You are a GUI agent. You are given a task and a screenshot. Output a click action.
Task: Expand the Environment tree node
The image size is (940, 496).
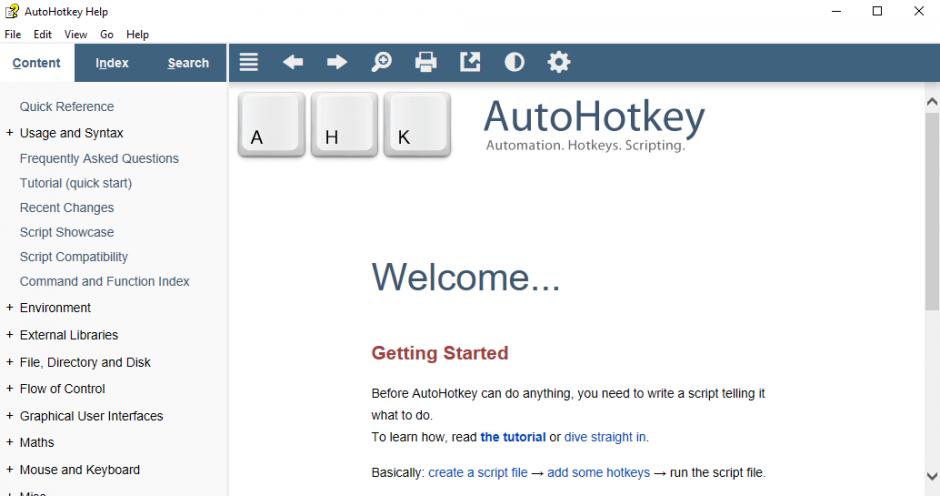[10, 307]
